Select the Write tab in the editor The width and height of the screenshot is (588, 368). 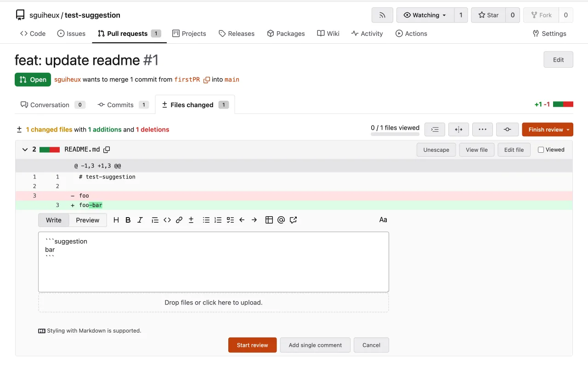[54, 220]
